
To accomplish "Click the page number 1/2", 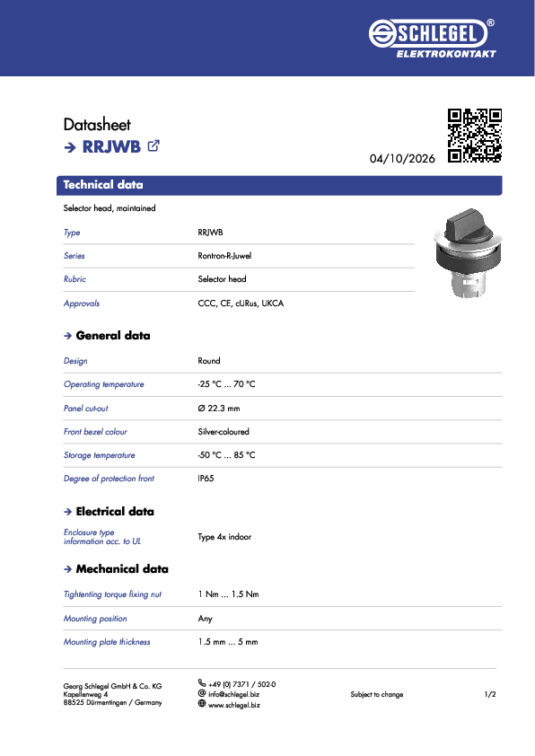I will pyautogui.click(x=490, y=694).
